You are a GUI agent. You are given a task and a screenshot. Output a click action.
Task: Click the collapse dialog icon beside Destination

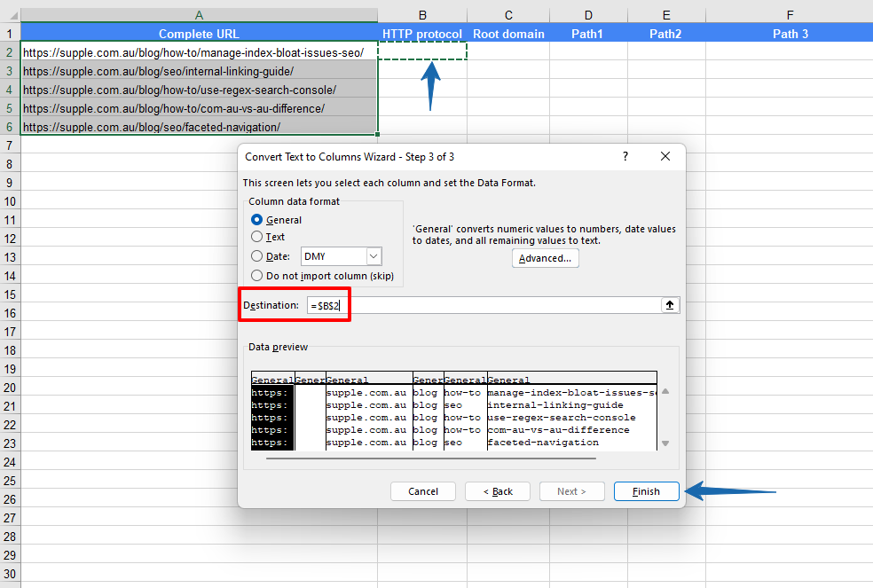click(670, 304)
